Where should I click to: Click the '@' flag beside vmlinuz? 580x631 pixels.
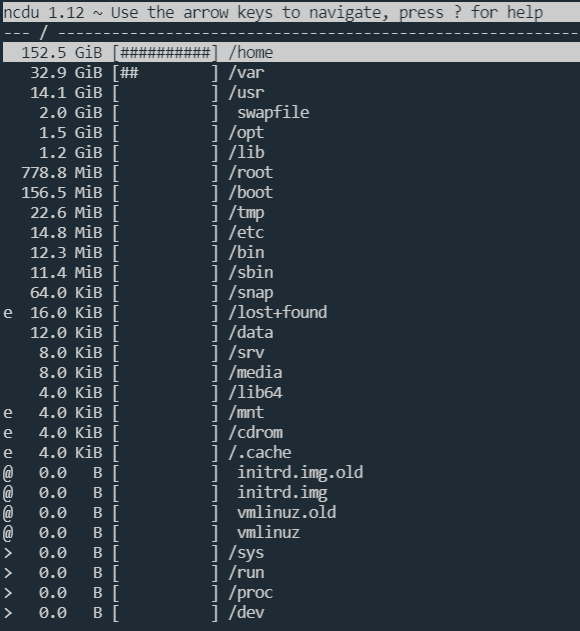[8, 533]
